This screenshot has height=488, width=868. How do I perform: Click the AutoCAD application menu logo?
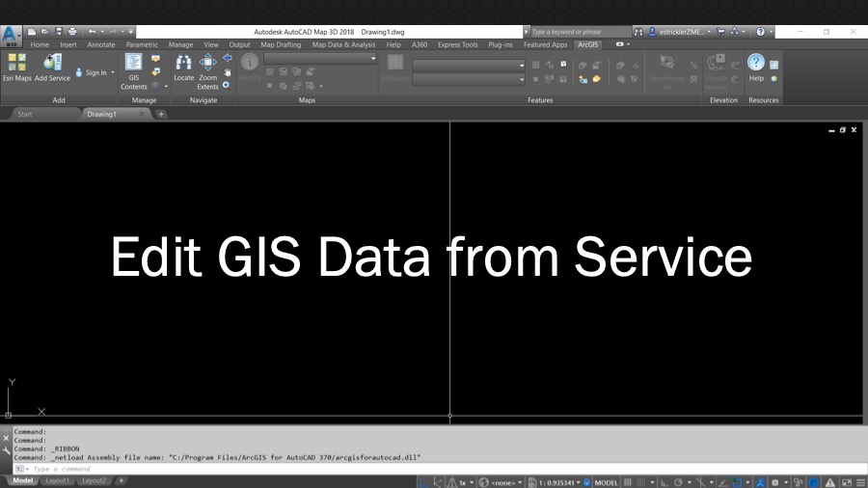coord(10,35)
